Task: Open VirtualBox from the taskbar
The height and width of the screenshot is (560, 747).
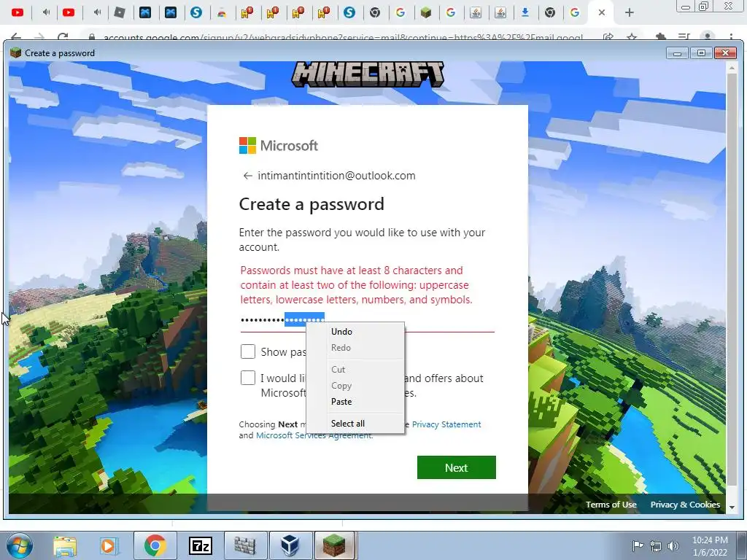Action: [290, 545]
